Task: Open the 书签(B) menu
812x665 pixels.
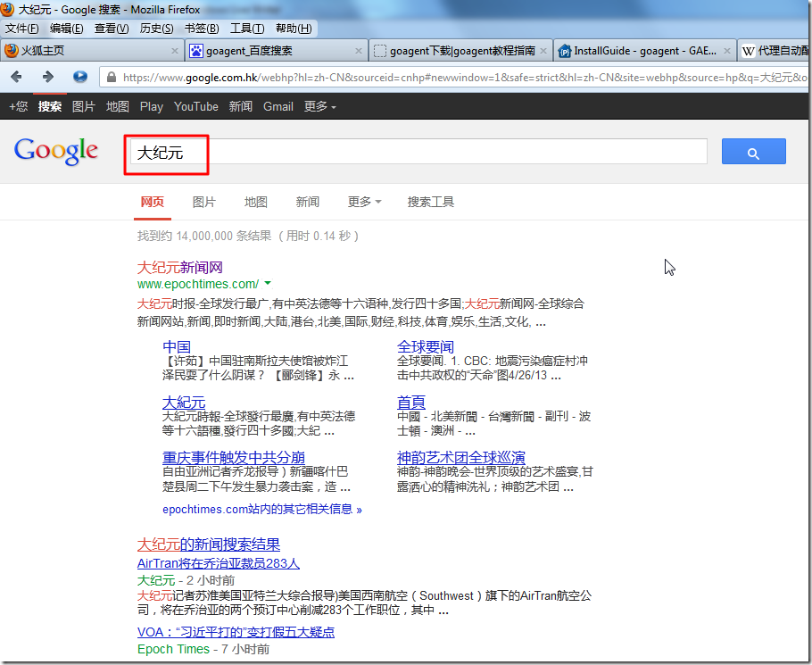Action: click(x=202, y=29)
